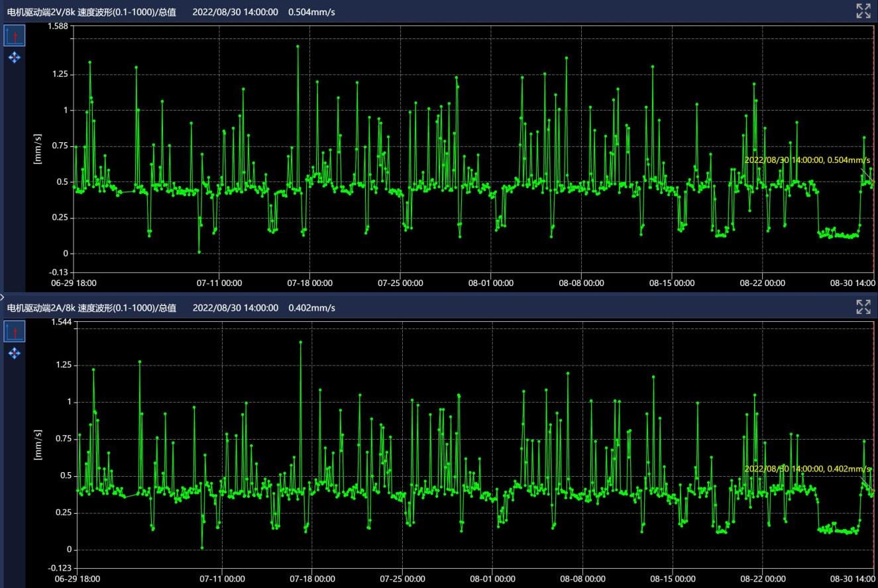Toggle the axis cursor tool in bottom chart

14,331
